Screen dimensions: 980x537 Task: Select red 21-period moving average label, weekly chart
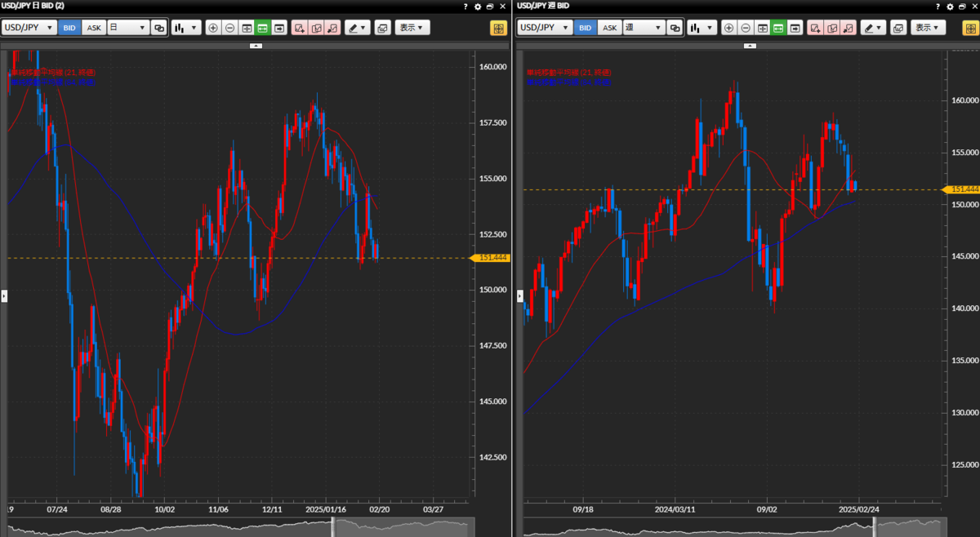(x=569, y=73)
